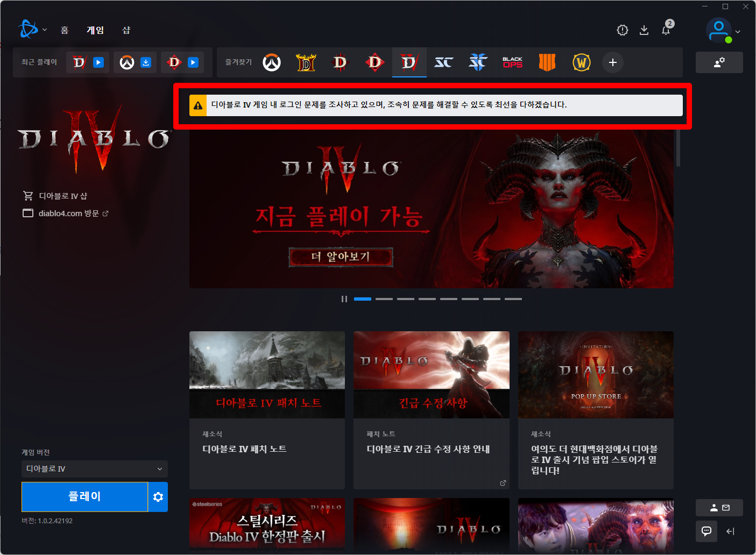The width and height of the screenshot is (756, 555).
Task: Open external link icon on 긴급 수정 card
Action: click(503, 483)
